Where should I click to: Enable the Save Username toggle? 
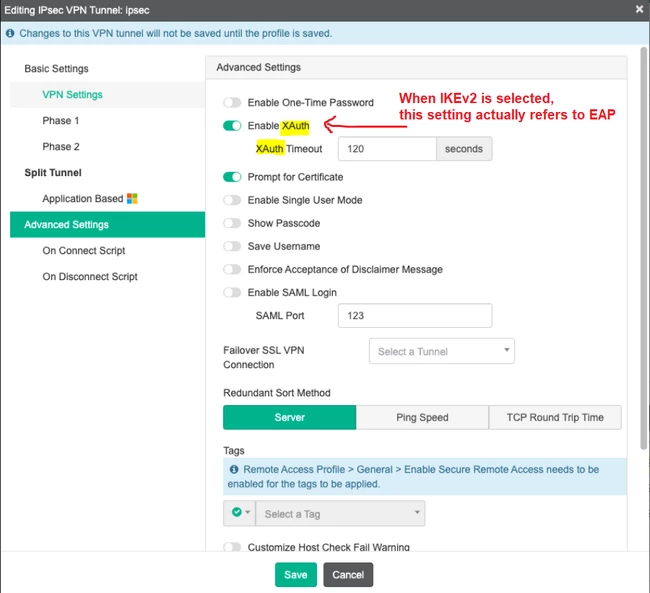pos(232,246)
